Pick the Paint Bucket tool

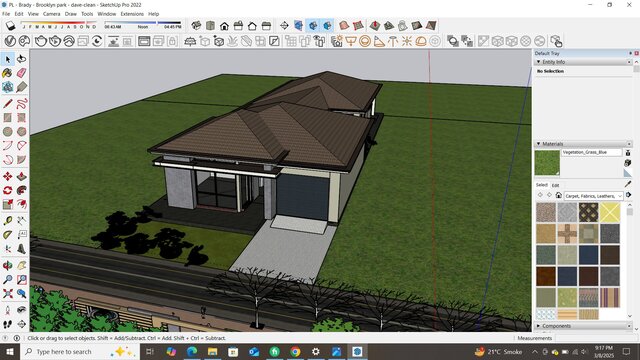pyautogui.click(x=8, y=73)
